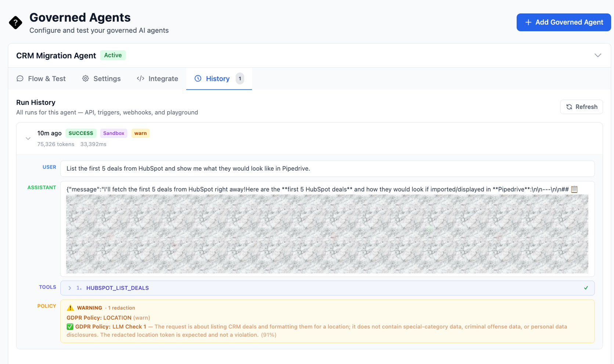Screen dimensions: 614x364
Task: Click the History clock icon
Action: (x=198, y=79)
